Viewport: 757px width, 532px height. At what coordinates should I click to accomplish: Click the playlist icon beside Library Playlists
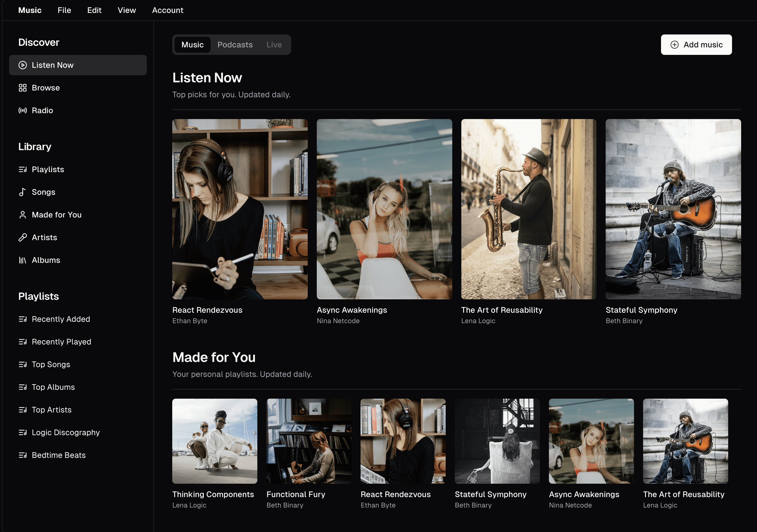pos(22,170)
